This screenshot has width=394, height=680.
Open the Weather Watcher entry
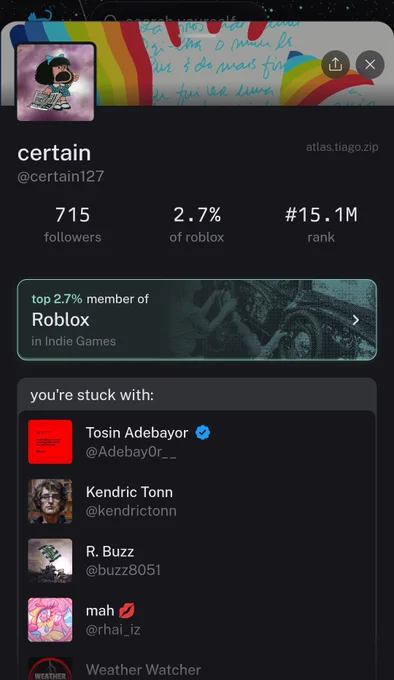click(x=197, y=668)
